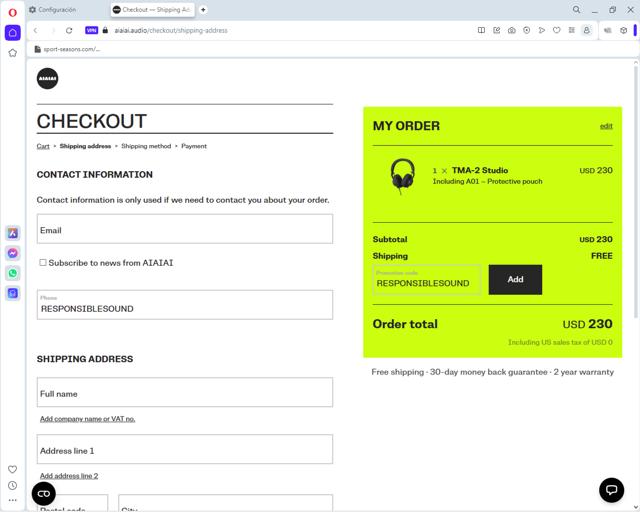This screenshot has height=512, width=640.
Task: Click the edit-pencil icon in the toolbar
Action: (x=497, y=30)
